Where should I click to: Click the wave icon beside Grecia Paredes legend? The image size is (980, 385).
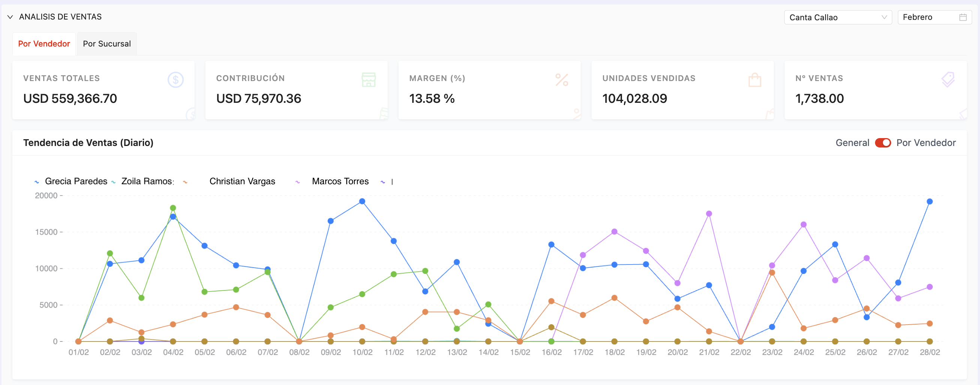coord(36,182)
